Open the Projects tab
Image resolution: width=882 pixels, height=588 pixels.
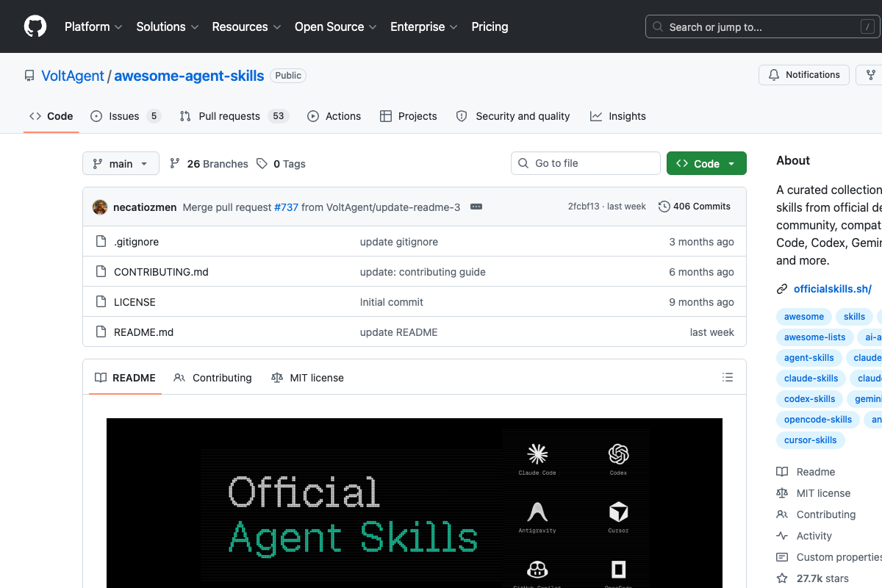[409, 116]
